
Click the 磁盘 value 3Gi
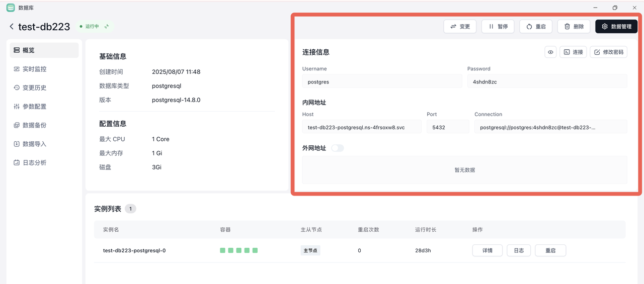[x=156, y=167]
